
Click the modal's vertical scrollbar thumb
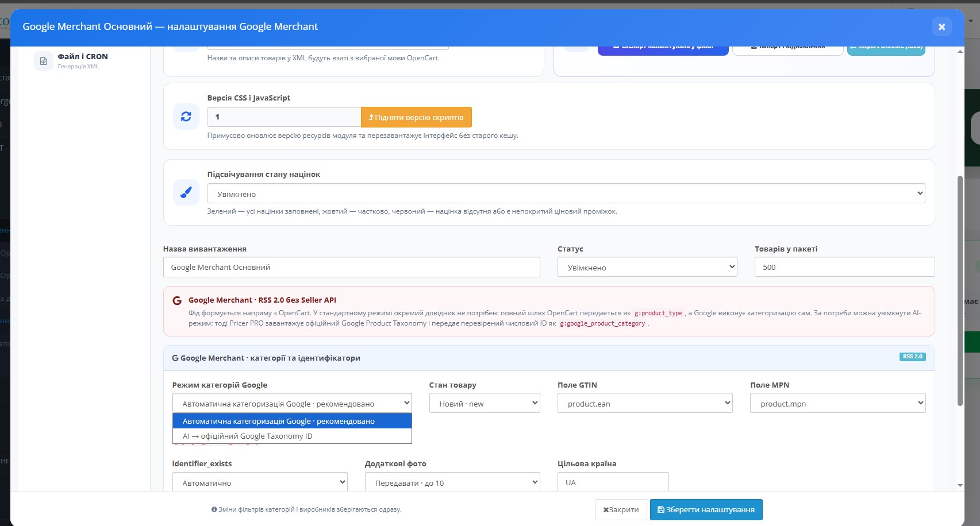(x=960, y=291)
